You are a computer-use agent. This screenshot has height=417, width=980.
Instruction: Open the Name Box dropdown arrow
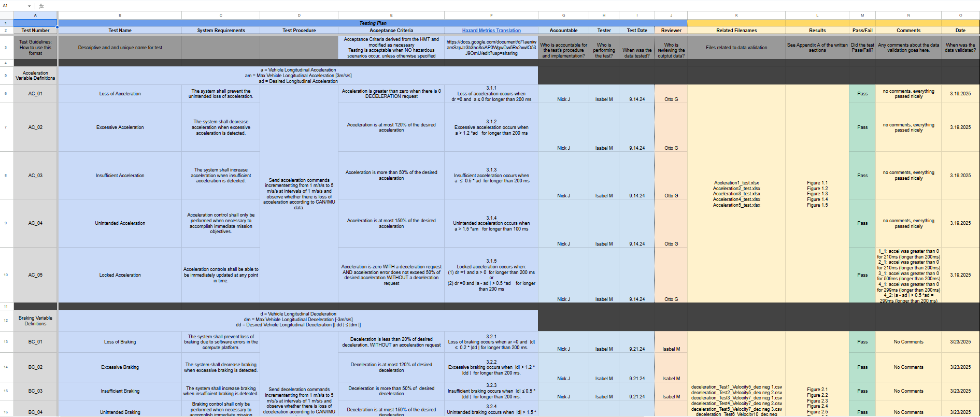(30, 6)
